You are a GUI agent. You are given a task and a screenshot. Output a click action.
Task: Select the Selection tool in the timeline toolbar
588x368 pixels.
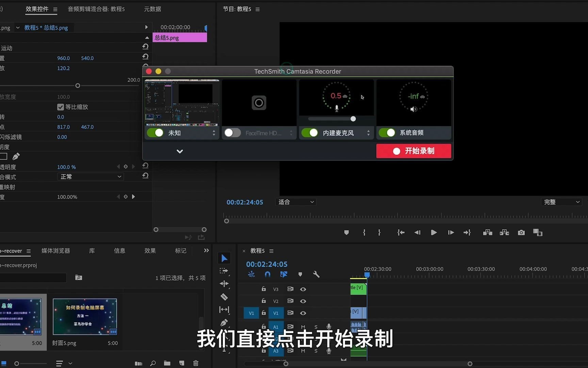pos(224,258)
